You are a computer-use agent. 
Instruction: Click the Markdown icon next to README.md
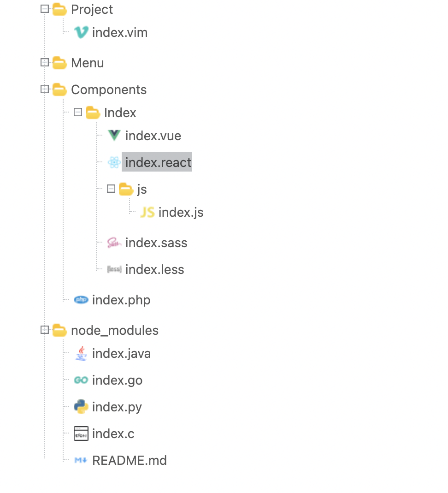(81, 460)
